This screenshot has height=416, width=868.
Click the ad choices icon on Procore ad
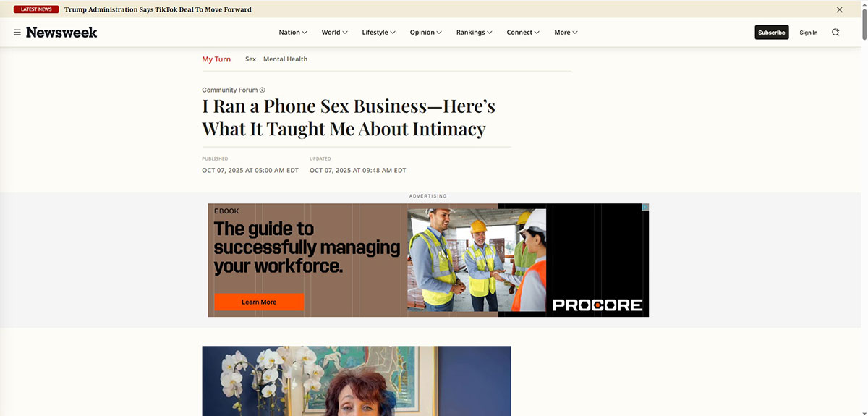click(x=645, y=207)
